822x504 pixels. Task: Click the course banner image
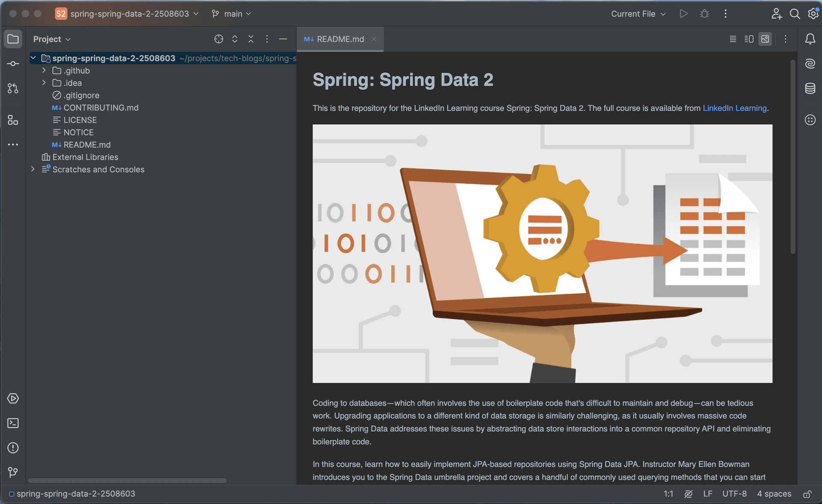tap(542, 253)
